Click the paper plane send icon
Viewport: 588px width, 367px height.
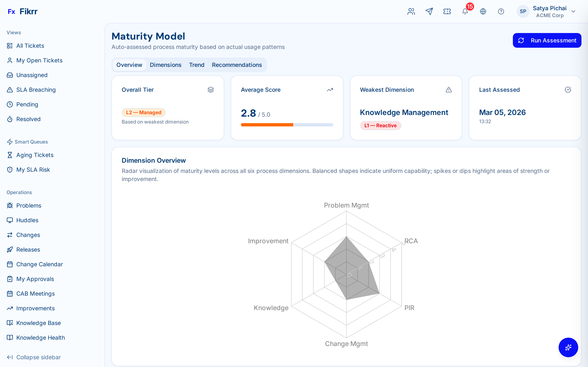pos(429,11)
